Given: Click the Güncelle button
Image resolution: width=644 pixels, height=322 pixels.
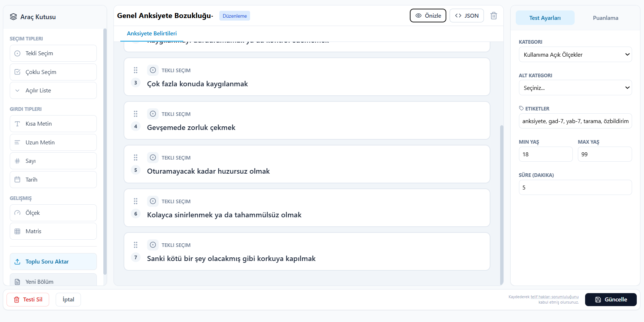Looking at the screenshot, I should click(611, 300).
